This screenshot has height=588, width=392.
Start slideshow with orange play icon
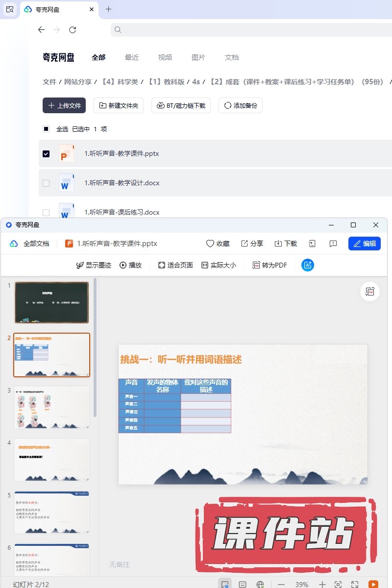(x=373, y=584)
